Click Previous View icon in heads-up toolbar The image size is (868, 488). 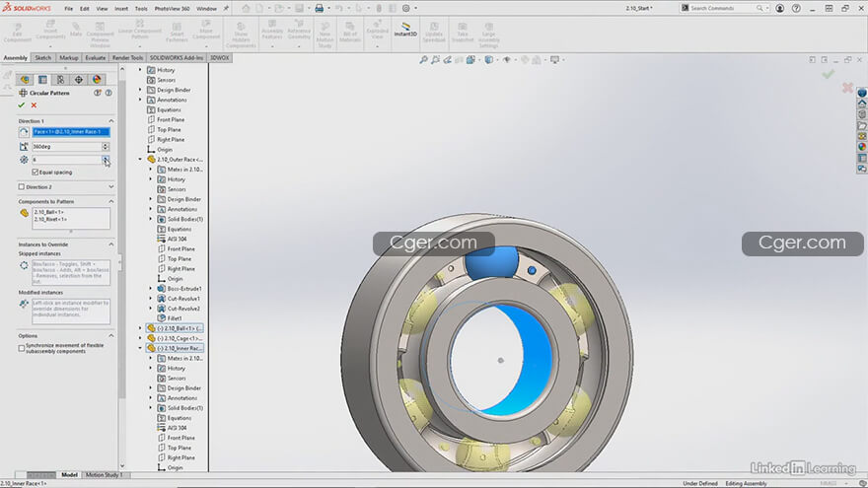point(447,60)
